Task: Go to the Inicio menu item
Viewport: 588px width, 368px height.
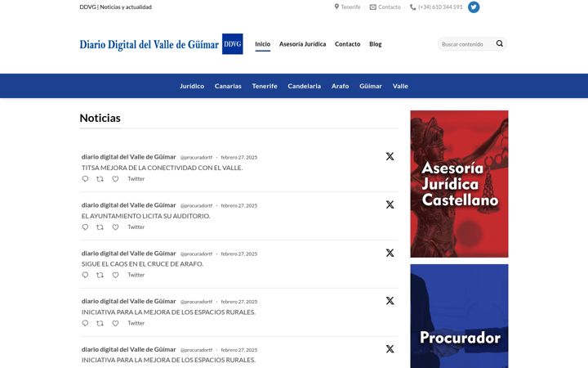Action: (x=262, y=44)
